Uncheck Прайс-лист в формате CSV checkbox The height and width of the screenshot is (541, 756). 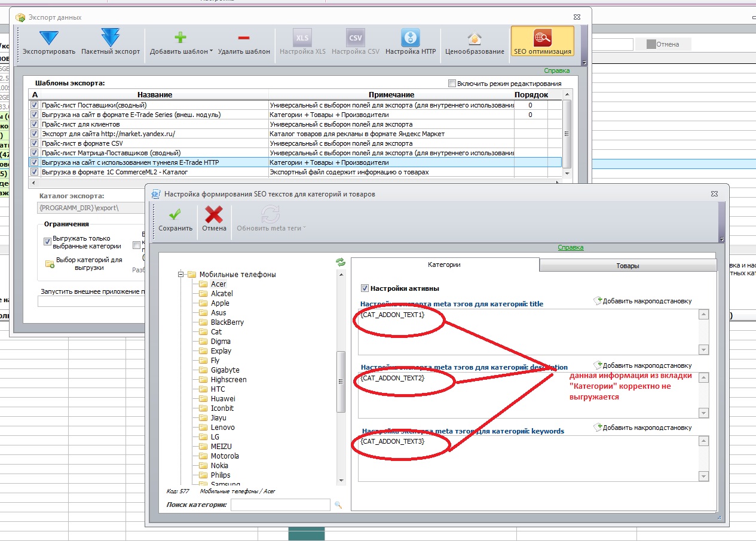[35, 143]
